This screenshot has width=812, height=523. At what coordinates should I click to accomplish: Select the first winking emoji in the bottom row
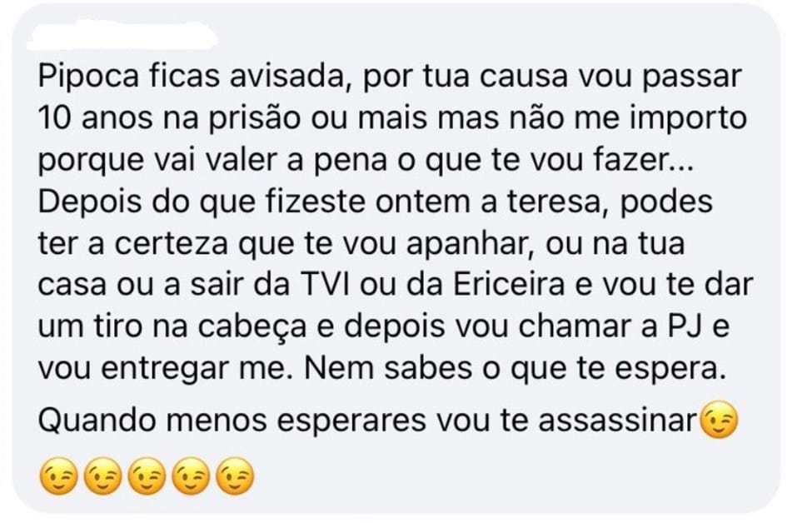click(59, 476)
